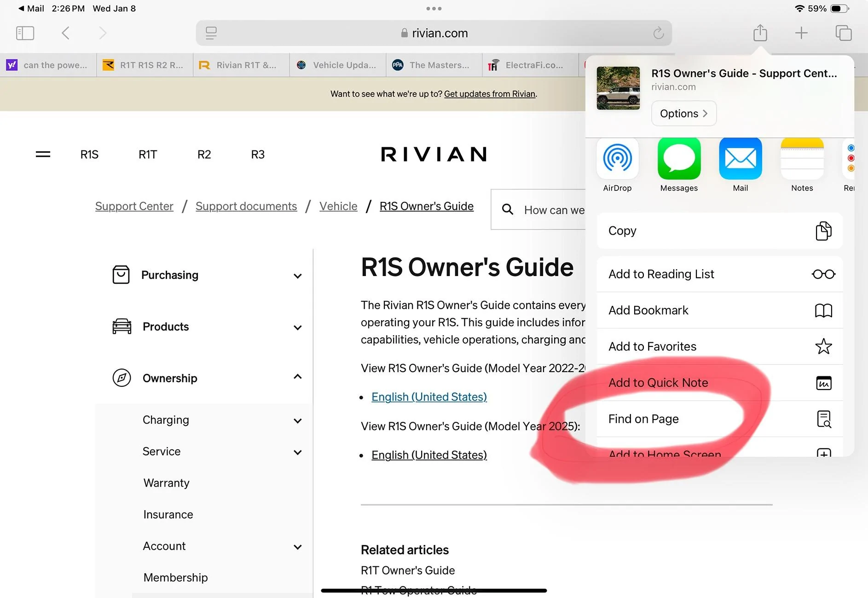Go to Vehicle breadcrumb
This screenshot has height=598, width=868.
coord(338,207)
